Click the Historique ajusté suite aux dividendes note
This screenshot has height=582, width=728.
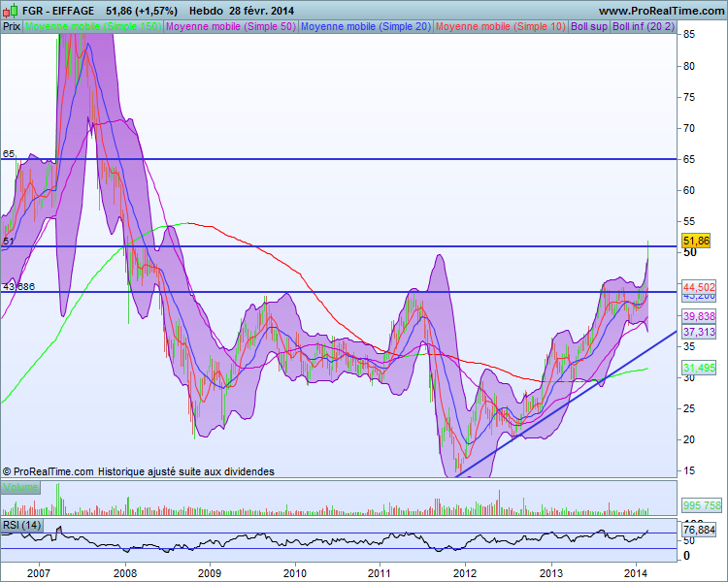click(185, 471)
